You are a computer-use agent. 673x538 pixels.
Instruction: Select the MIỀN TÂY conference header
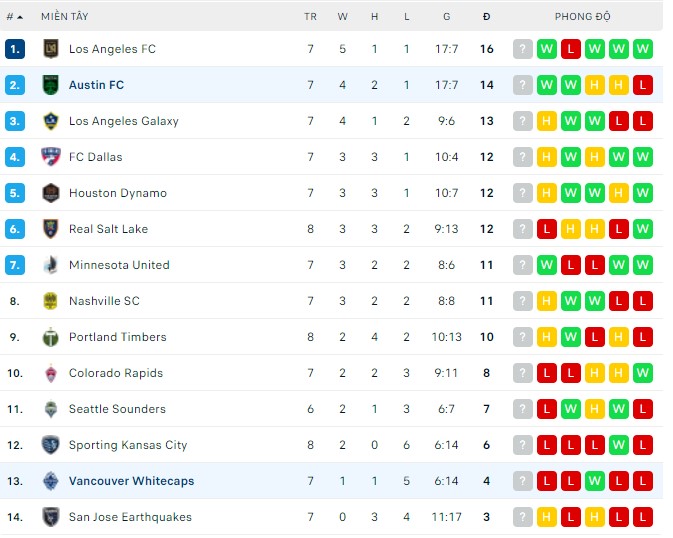(65, 17)
